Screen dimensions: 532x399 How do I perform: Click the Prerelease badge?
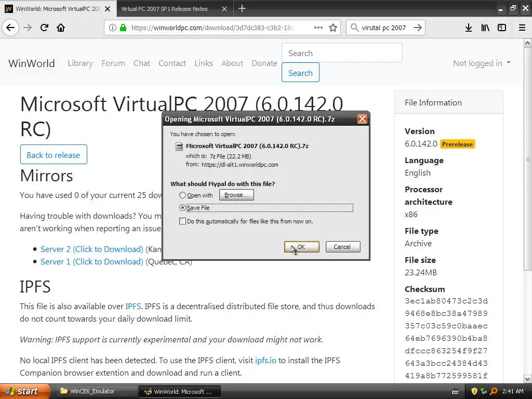point(457,144)
